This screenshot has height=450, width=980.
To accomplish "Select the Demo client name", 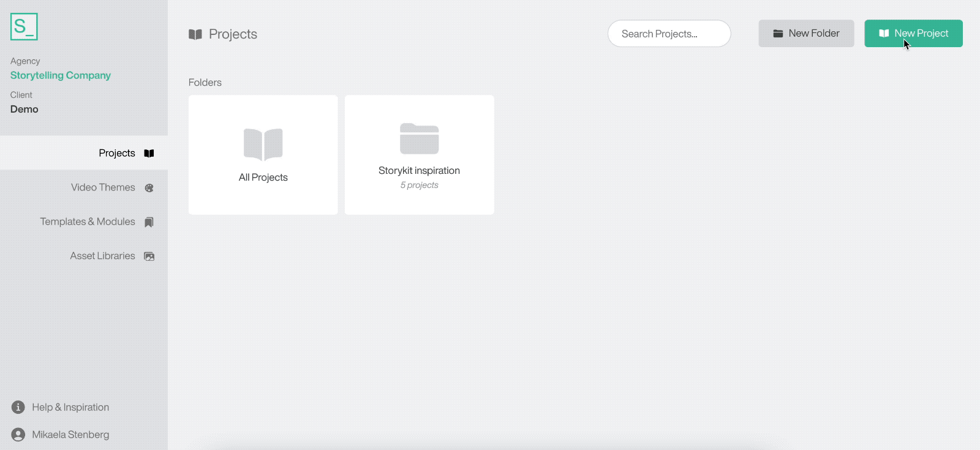I will pyautogui.click(x=24, y=109).
